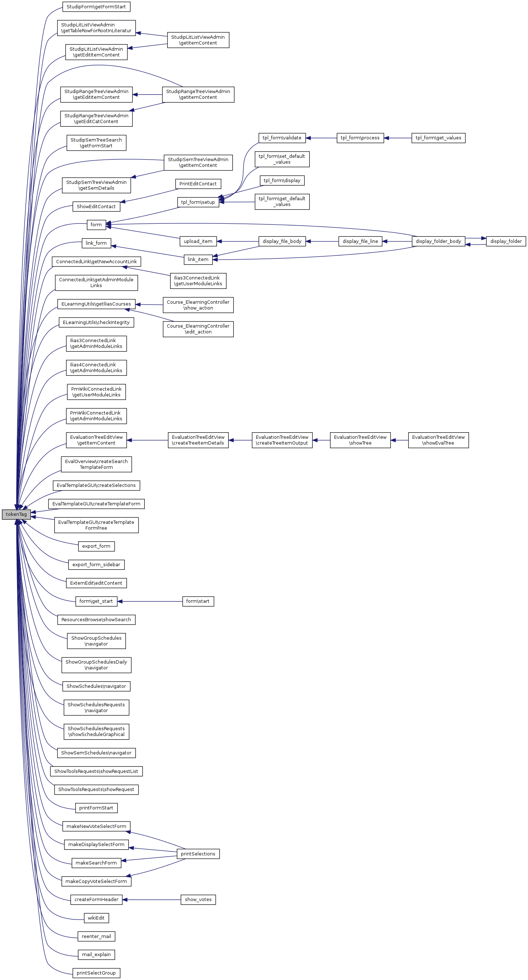Open the printSelections node
Image resolution: width=528 pixels, height=980 pixels.
[x=198, y=854]
